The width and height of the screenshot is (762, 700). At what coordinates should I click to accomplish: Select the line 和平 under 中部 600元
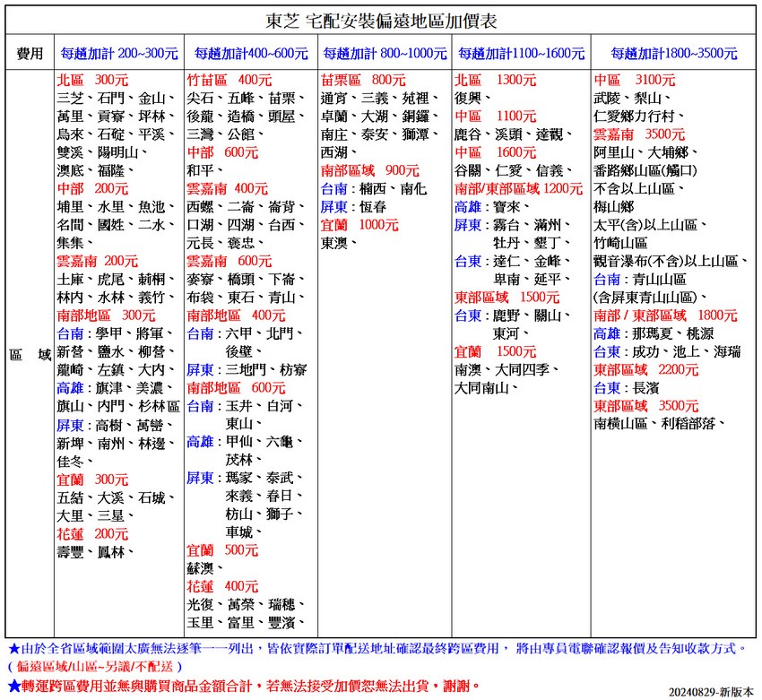[205, 170]
